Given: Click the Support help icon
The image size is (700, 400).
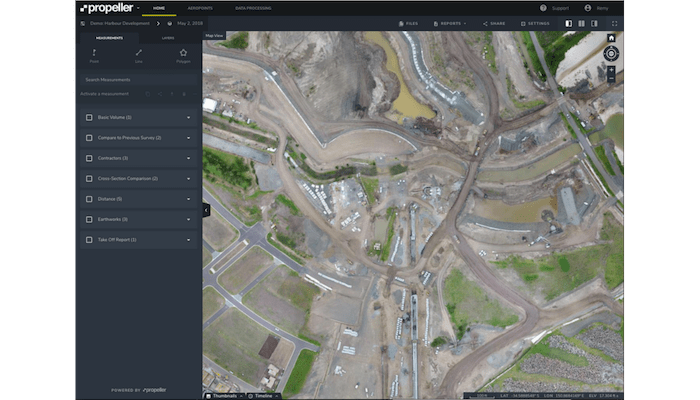Looking at the screenshot, I should click(543, 8).
